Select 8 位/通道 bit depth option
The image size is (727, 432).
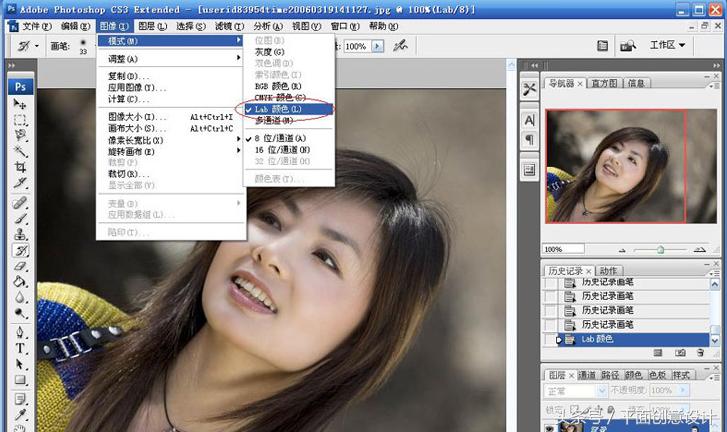click(280, 137)
